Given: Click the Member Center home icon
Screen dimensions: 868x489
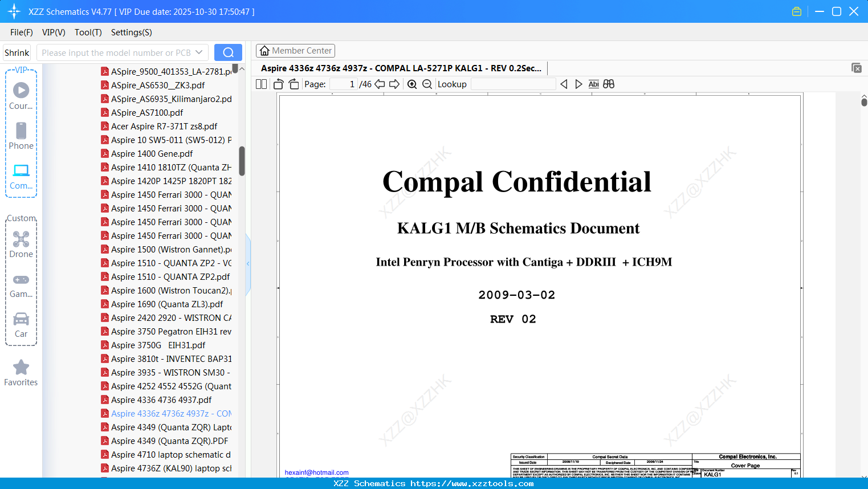Looking at the screenshot, I should [x=264, y=51].
